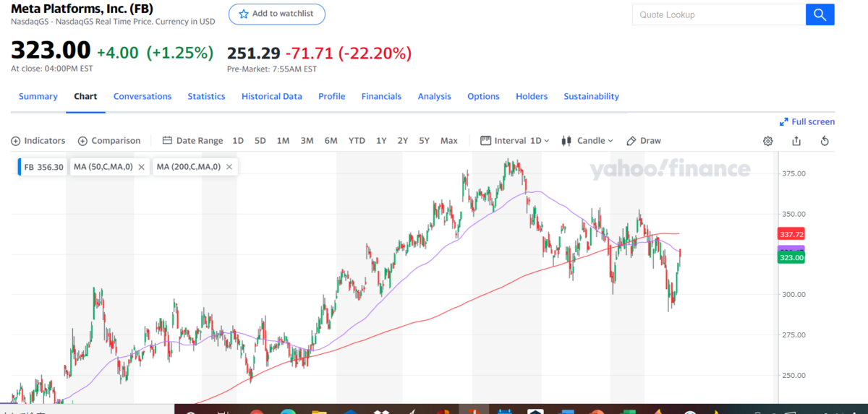The width and height of the screenshot is (868, 414).
Task: Add Meta Platforms to watchlist
Action: (277, 14)
